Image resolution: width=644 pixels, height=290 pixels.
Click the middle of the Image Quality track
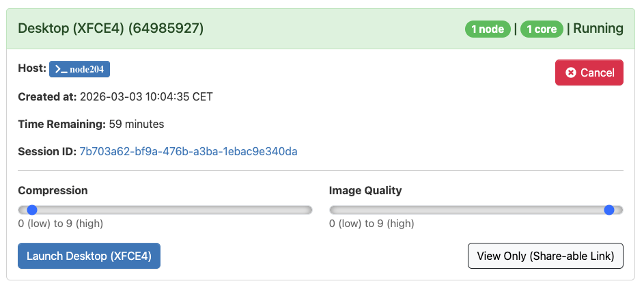tap(476, 210)
